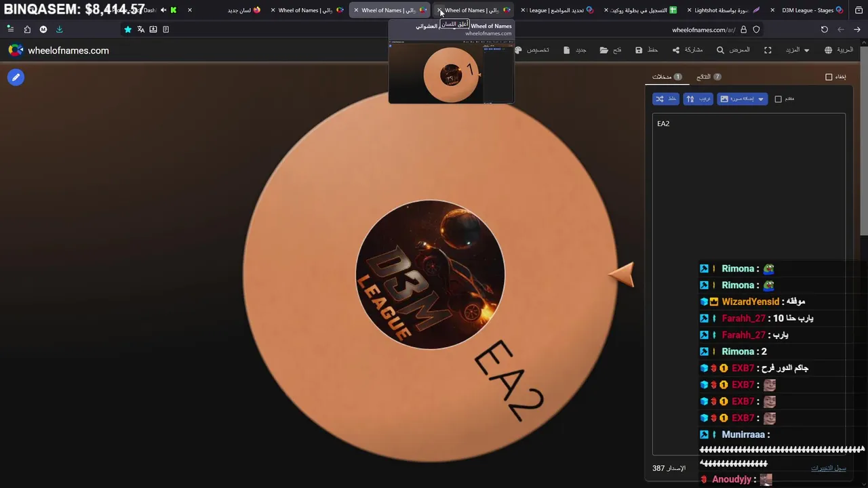The height and width of the screenshot is (488, 868).
Task: Spin the wheel by clicking its center logo
Action: (430, 274)
